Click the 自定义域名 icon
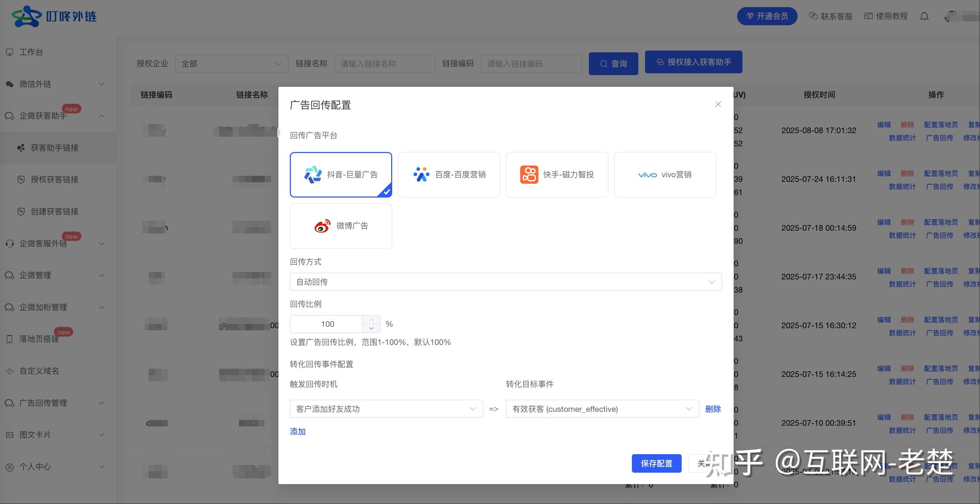The width and height of the screenshot is (980, 504). click(x=10, y=371)
